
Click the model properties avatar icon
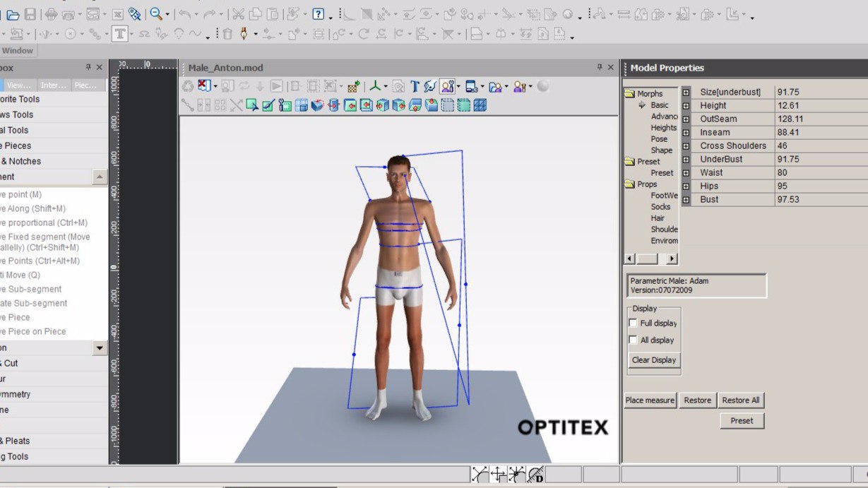click(448, 86)
